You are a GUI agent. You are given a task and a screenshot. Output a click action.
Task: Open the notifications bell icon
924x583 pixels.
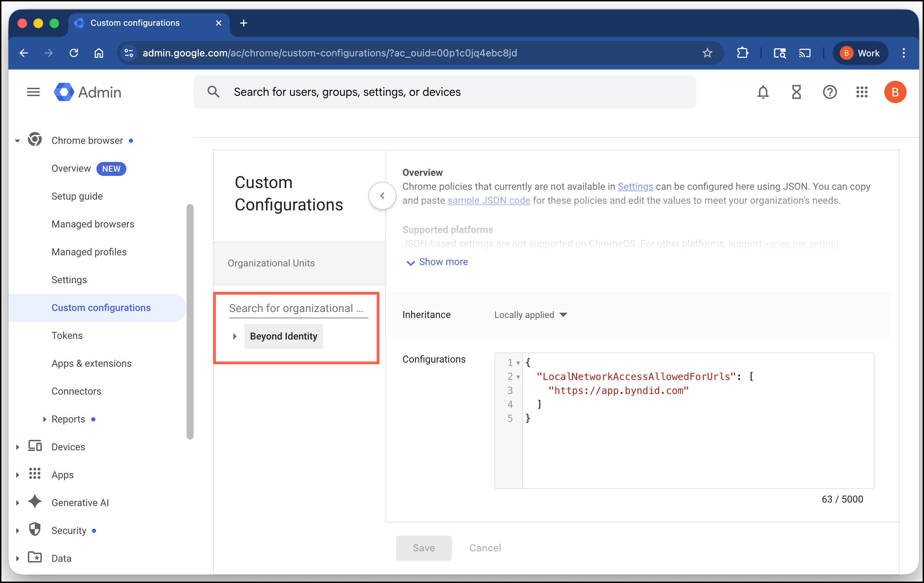coord(763,92)
